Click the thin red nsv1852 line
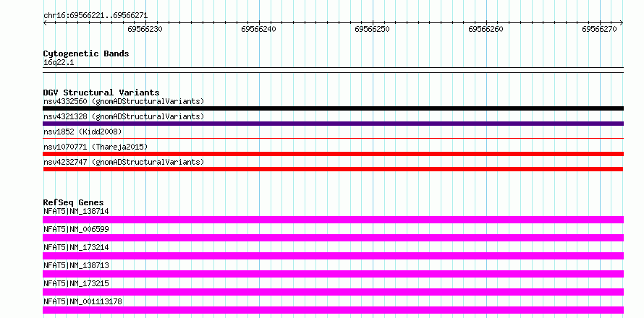Viewport: 644px width, 318px height. pos(333,139)
